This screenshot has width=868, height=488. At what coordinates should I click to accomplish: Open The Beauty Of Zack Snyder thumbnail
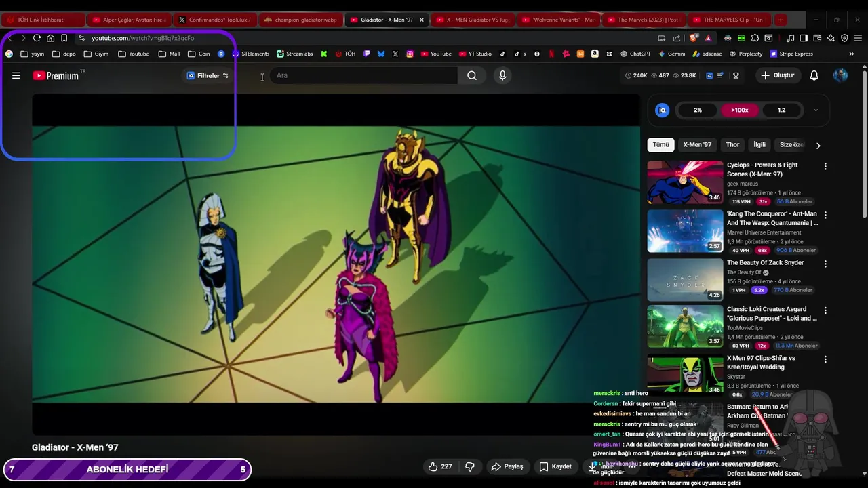point(685,279)
